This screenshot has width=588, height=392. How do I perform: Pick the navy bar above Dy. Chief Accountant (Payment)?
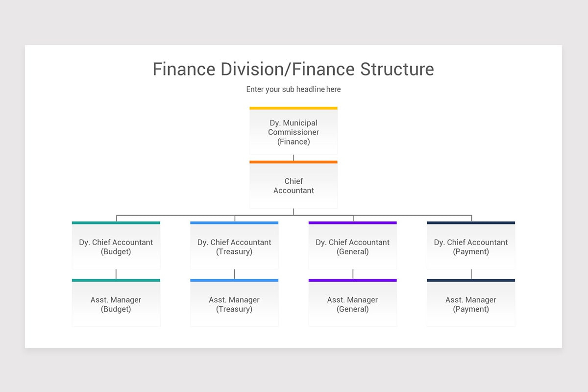coord(471,222)
